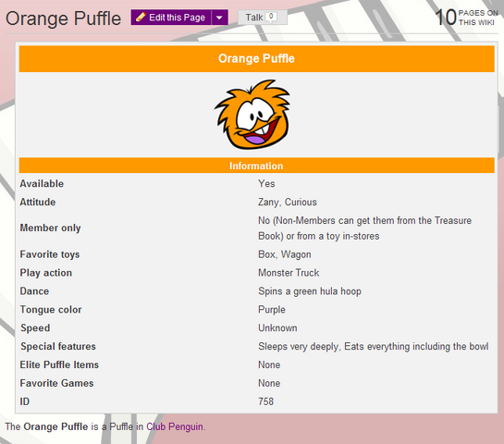Click the ID value 758
504x444 pixels.
coord(265,401)
